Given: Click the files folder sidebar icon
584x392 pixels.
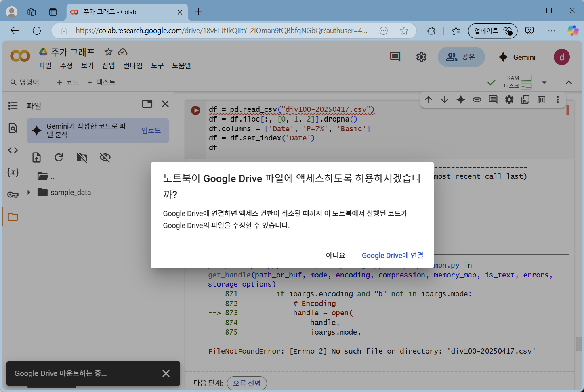Looking at the screenshot, I should pos(13,217).
